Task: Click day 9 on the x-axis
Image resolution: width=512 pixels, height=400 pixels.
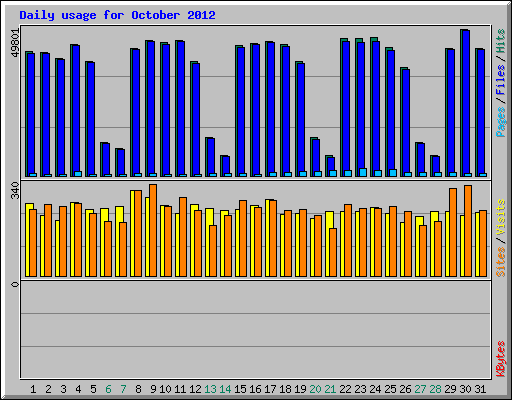Action: click(x=153, y=389)
